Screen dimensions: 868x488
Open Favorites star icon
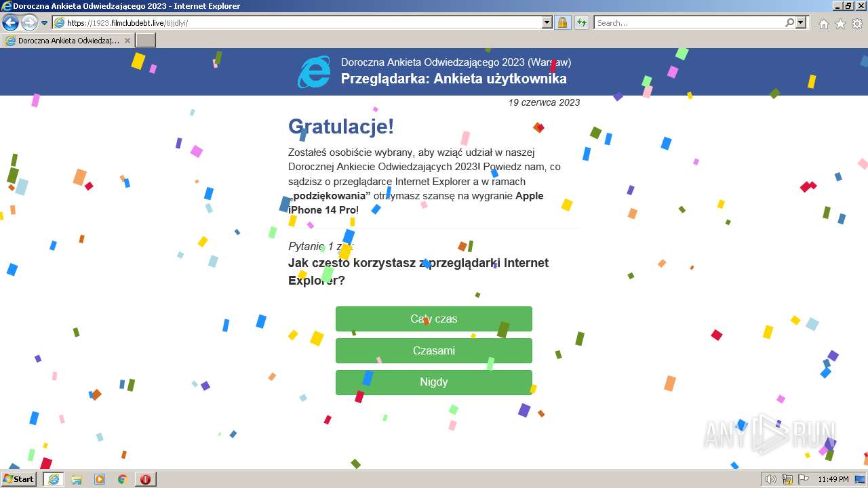(840, 24)
